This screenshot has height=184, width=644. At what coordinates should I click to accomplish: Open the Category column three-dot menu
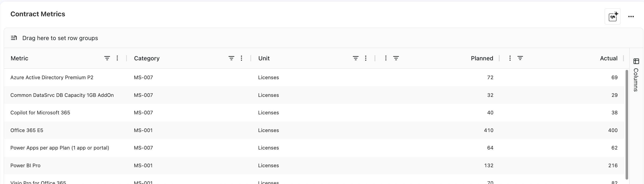[242, 58]
